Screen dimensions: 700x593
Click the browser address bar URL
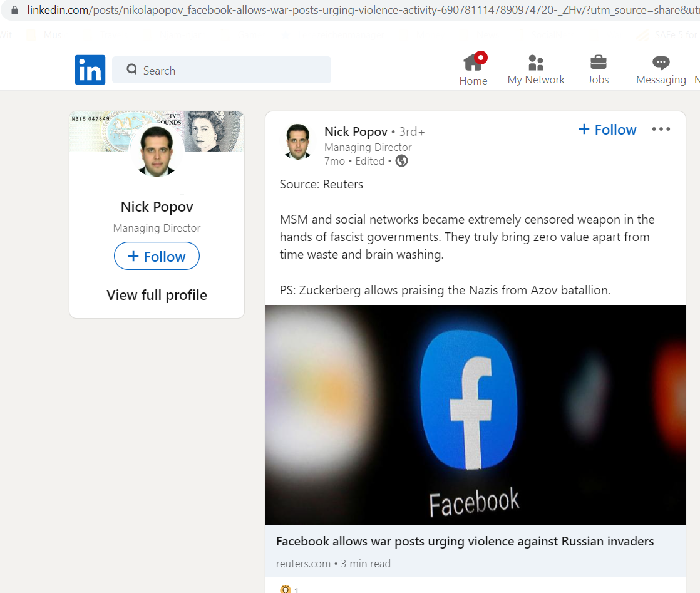(363, 10)
